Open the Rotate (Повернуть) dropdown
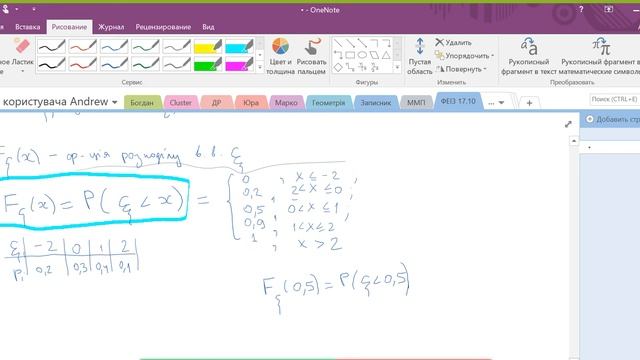Viewport: 640px width, 360px height. 461,69
